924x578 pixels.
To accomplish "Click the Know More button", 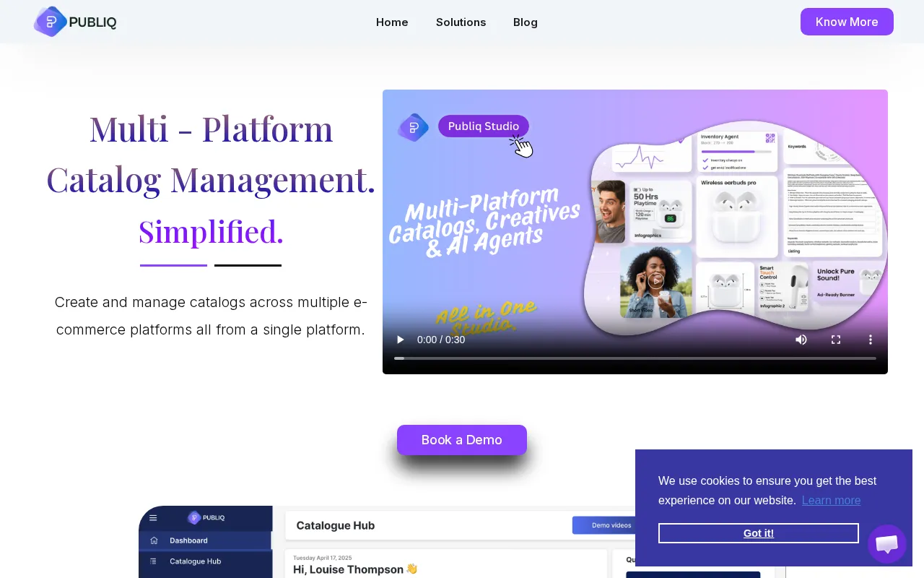I will [x=847, y=22].
